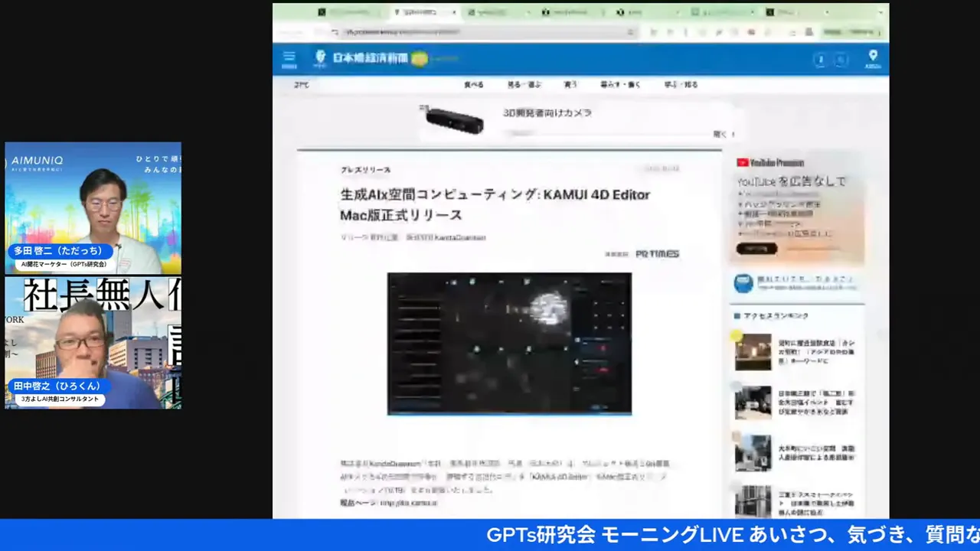Image resolution: width=980 pixels, height=551 pixels.
Task: Click the camera product image in the ad
Action: click(456, 120)
